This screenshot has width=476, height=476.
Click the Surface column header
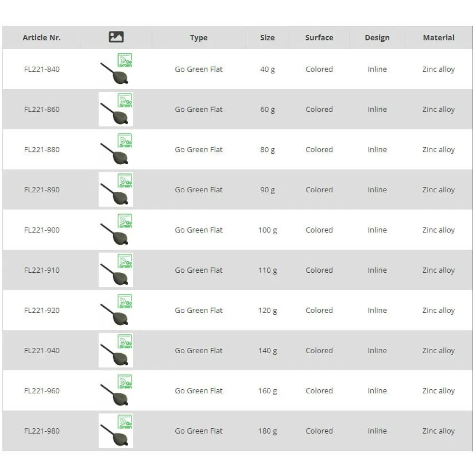319,38
